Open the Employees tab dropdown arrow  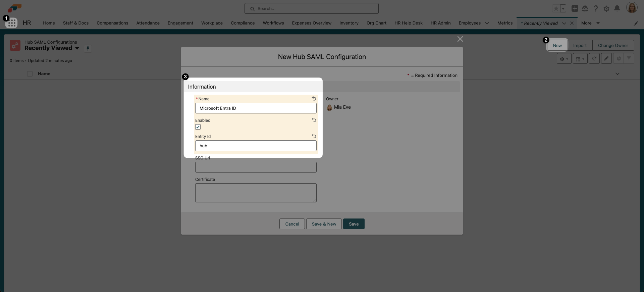(487, 23)
